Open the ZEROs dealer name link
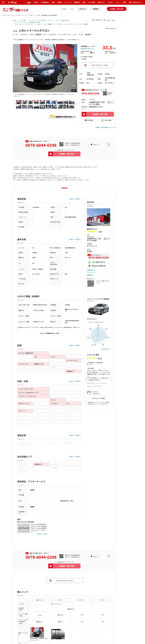Viewport: 145px width, 644px height. (90, 206)
